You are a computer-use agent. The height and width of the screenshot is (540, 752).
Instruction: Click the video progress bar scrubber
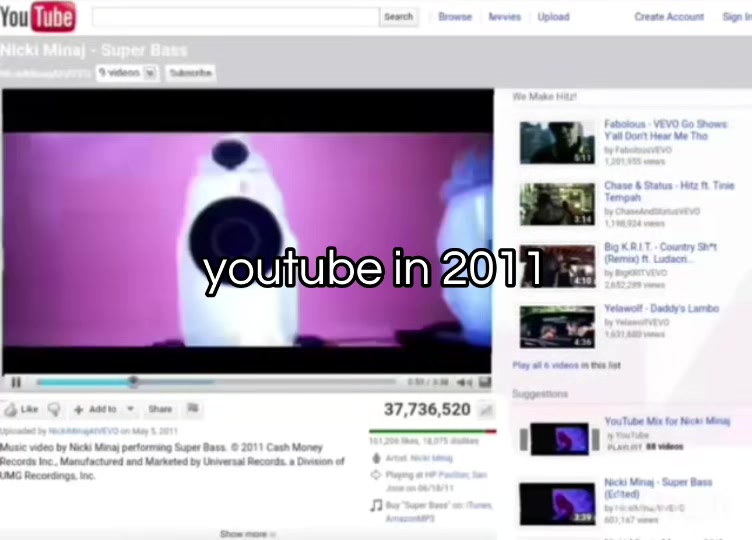133,382
